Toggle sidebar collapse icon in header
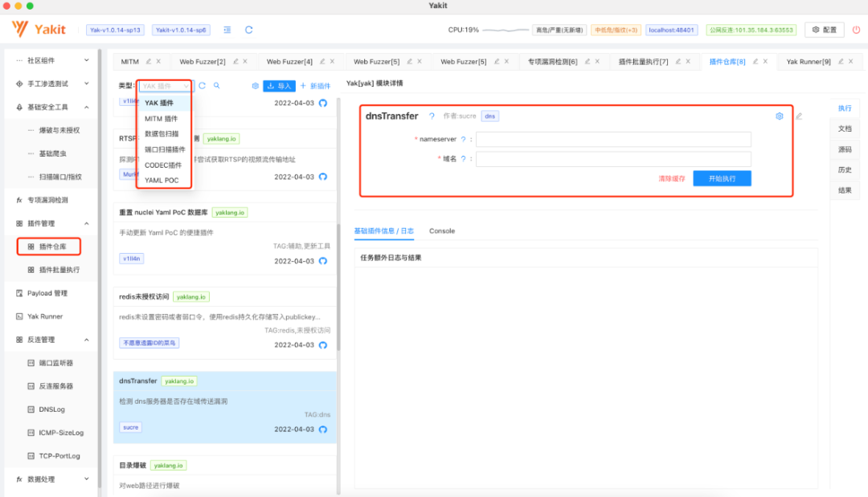 227,30
